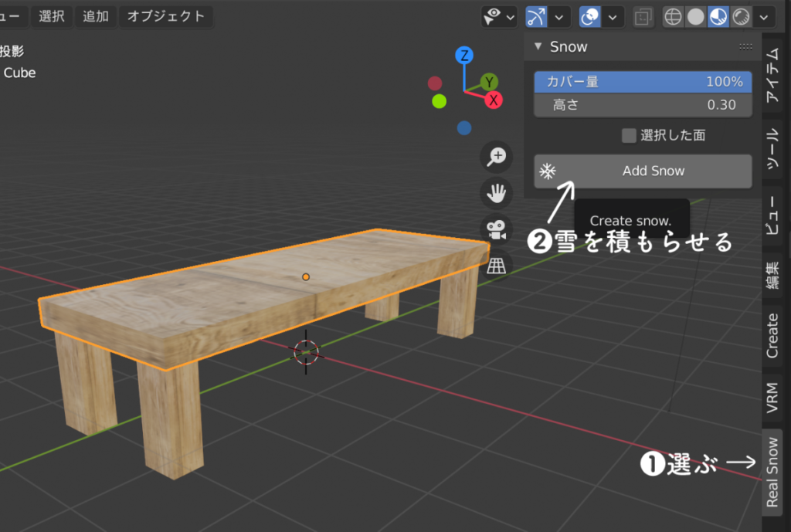This screenshot has width=791, height=532.
Task: Collapse the Snow panel triangle
Action: pyautogui.click(x=538, y=46)
